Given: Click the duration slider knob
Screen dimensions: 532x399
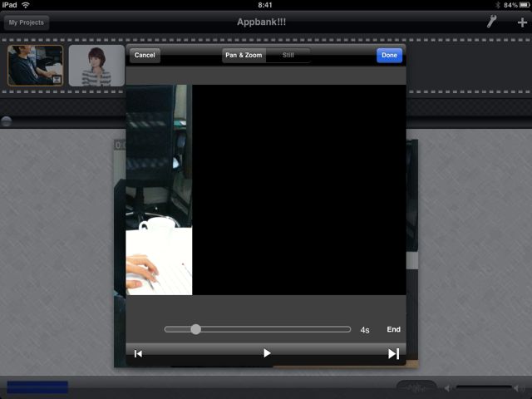Looking at the screenshot, I should (x=196, y=329).
